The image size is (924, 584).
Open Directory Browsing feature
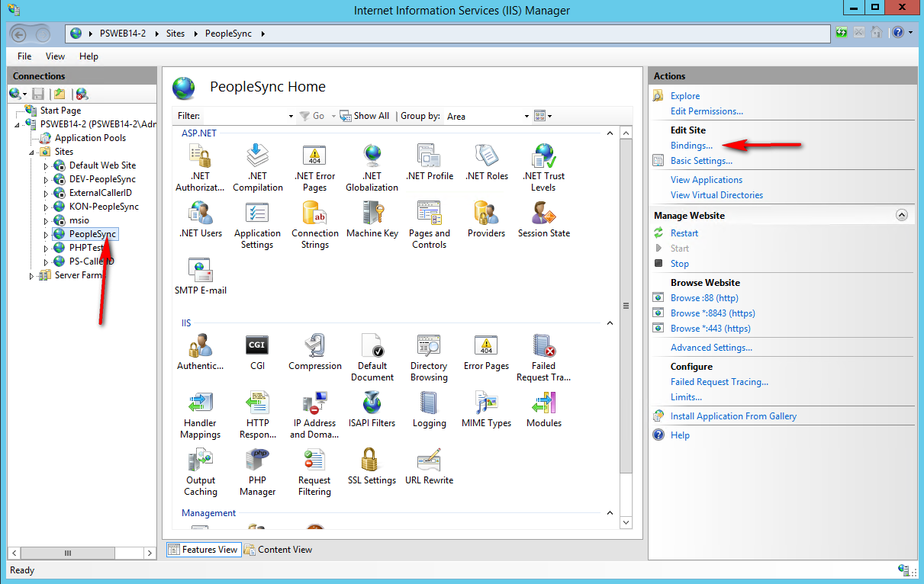point(429,358)
